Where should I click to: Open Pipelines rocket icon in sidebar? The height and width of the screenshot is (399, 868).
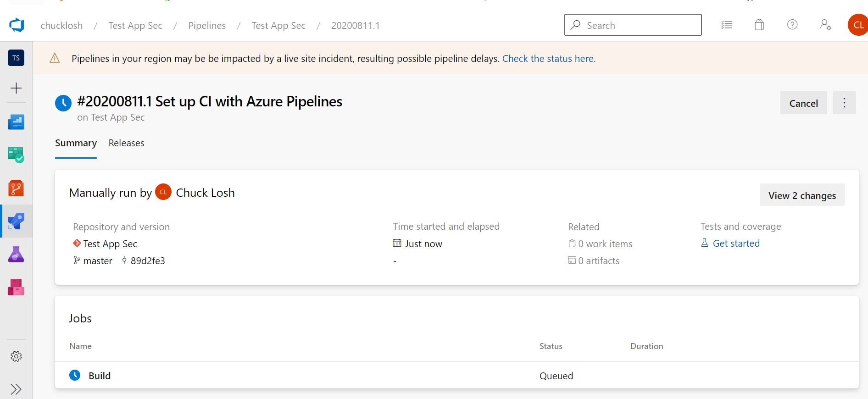tap(16, 221)
